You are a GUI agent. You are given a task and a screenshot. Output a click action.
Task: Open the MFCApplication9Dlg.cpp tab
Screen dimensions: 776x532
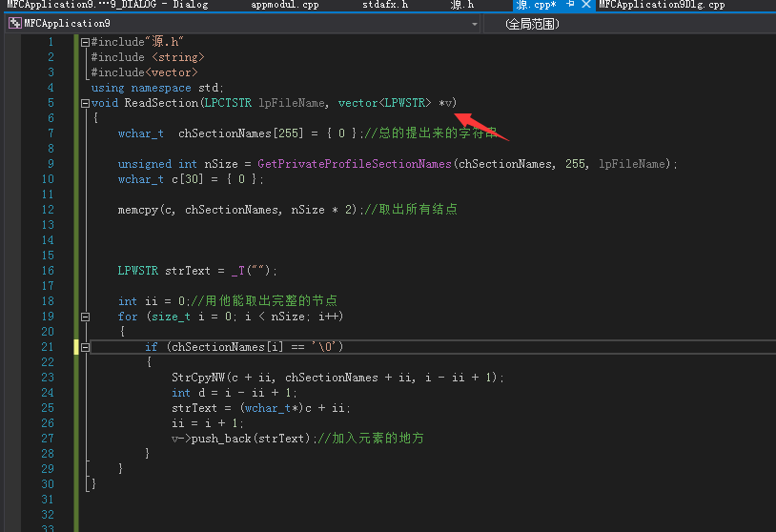(662, 5)
